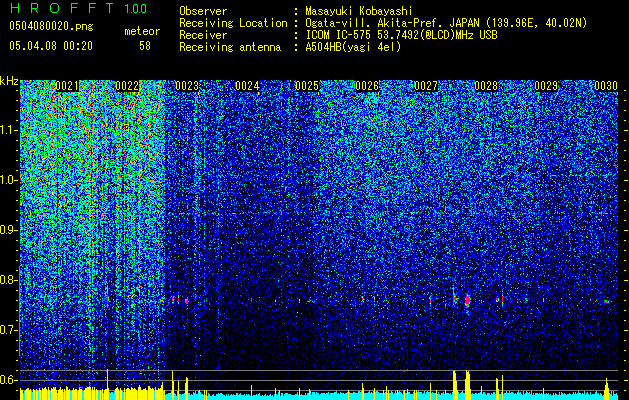Click the 'Receiving Location' label
Viewport: 629px width, 400px height.
point(233,23)
